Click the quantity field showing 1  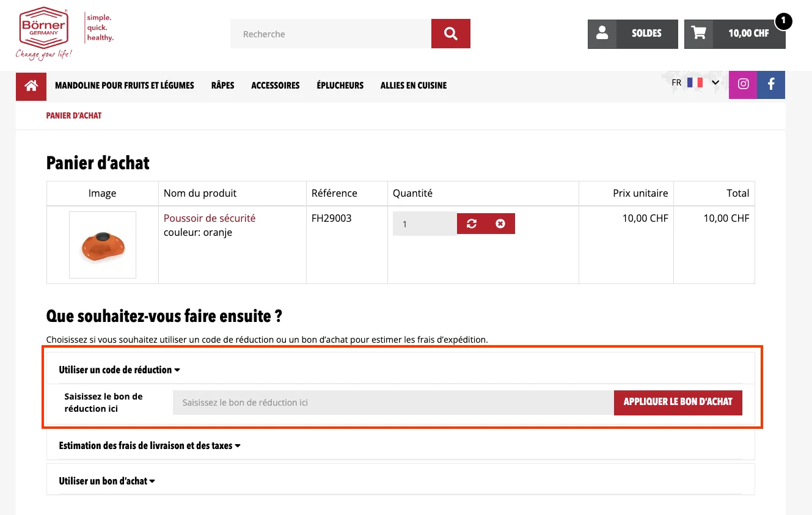425,224
